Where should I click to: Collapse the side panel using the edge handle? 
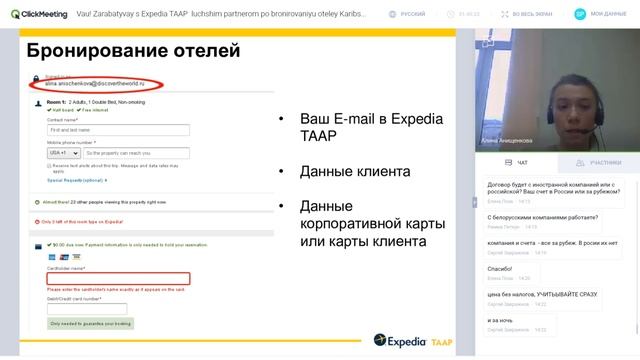pyautogui.click(x=474, y=202)
